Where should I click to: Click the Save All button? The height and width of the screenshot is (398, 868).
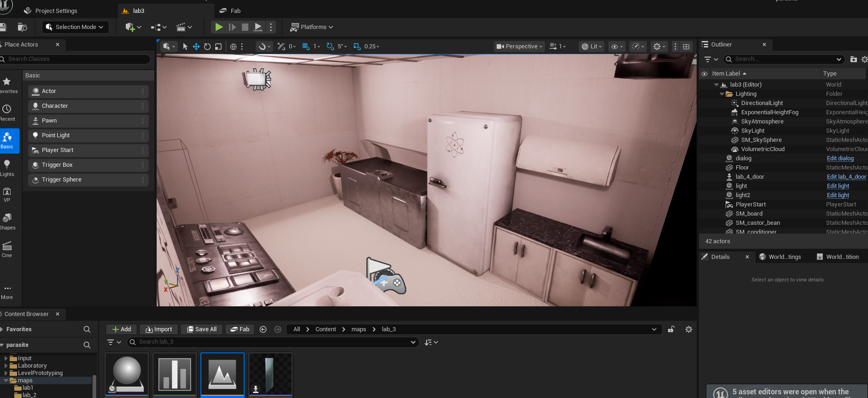tap(201, 329)
